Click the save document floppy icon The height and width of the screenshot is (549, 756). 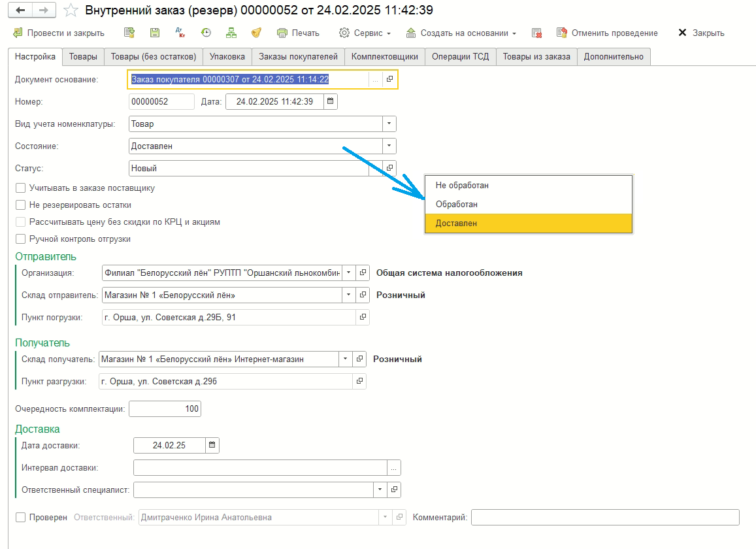tap(154, 33)
